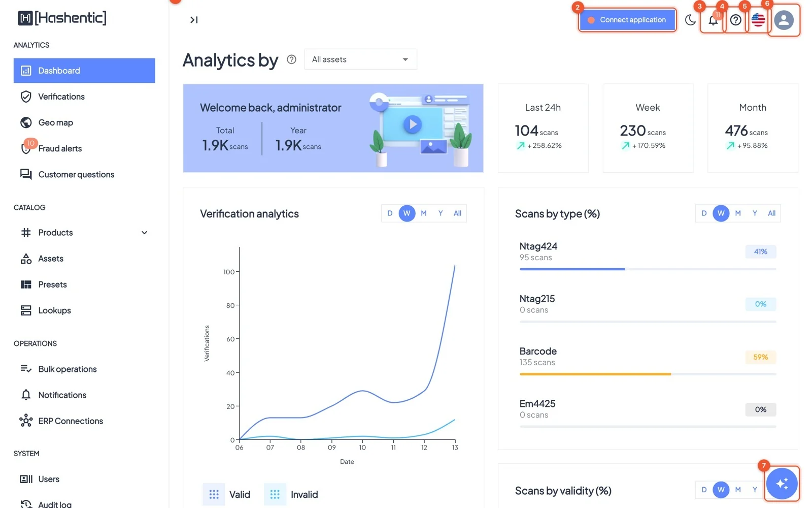Open the notifications bell in header
Screen dimensions: 812x508
point(713,20)
